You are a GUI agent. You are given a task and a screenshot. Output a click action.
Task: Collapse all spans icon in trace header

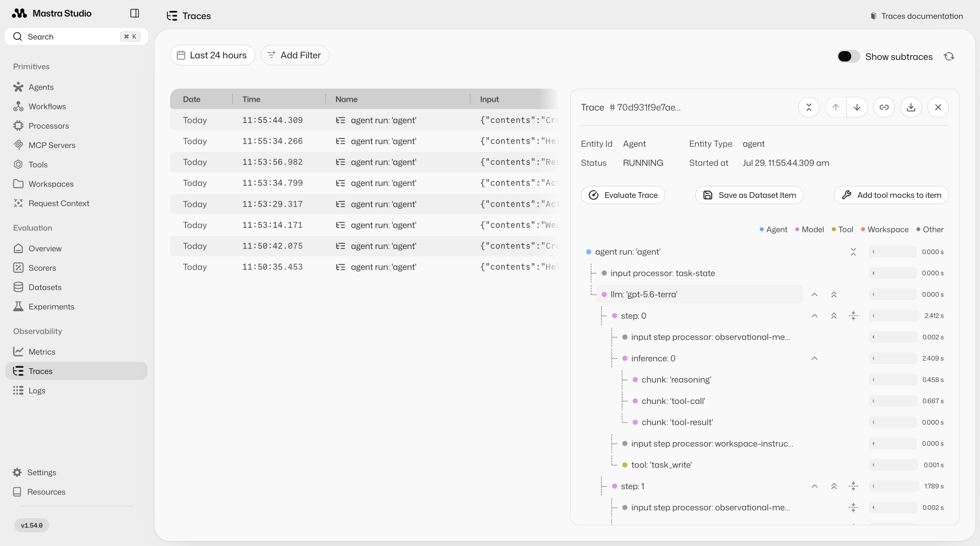809,107
